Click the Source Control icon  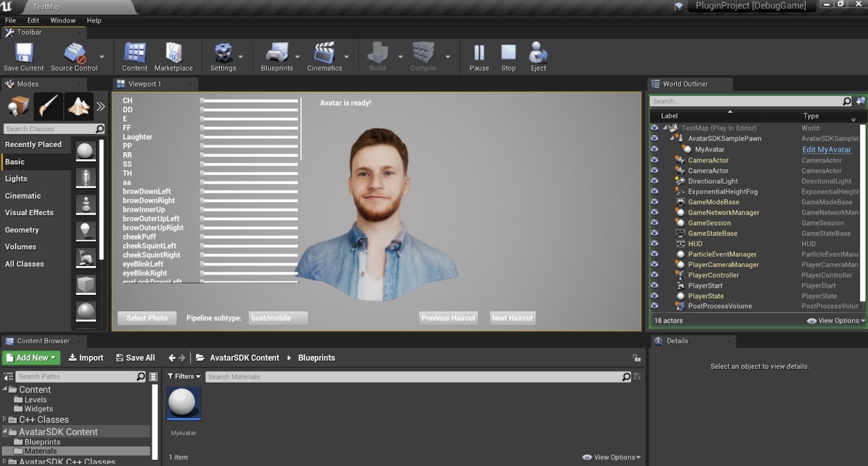[73, 55]
